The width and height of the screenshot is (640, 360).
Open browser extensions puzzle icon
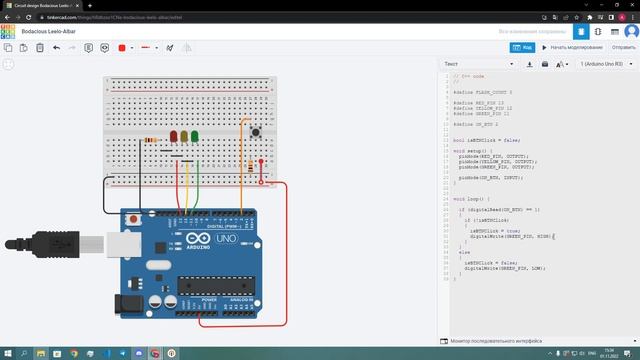(589, 18)
